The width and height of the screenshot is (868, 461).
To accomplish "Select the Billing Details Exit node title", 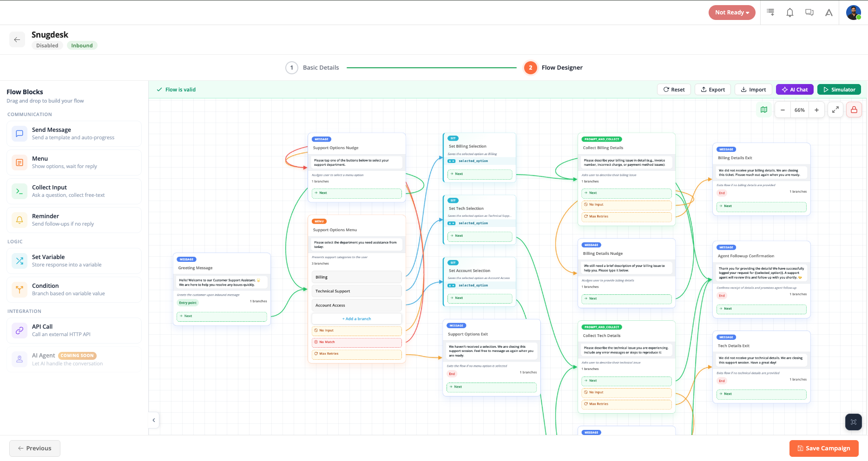I will point(735,158).
